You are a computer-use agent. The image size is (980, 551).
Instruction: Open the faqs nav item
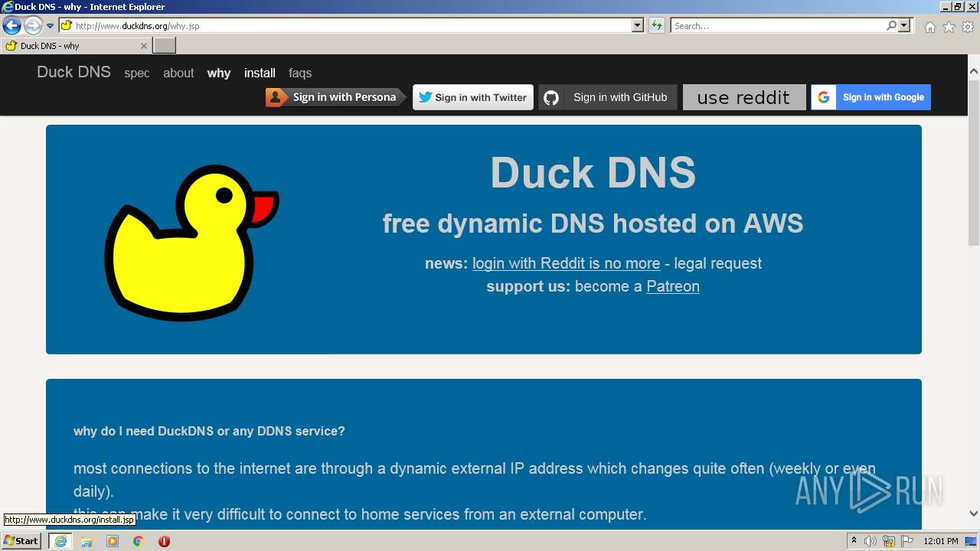pos(300,73)
